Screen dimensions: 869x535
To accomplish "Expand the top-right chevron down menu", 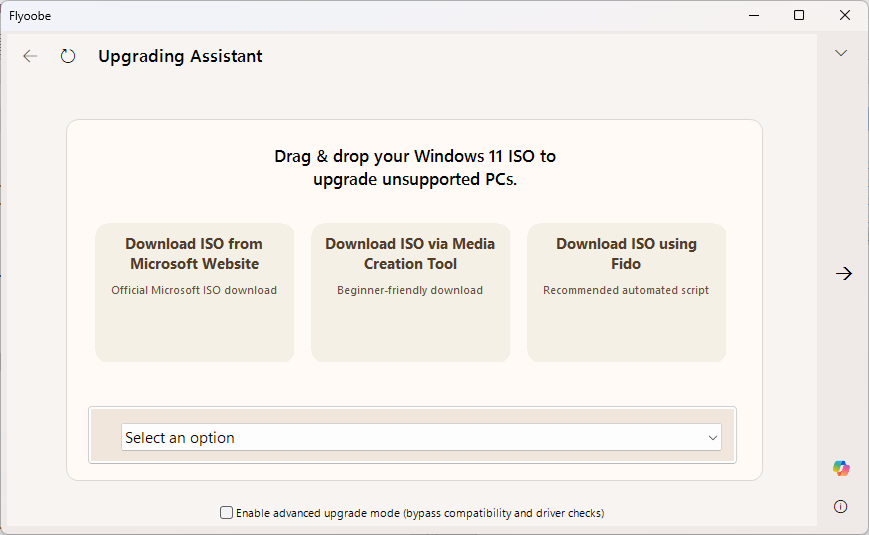I will click(841, 53).
